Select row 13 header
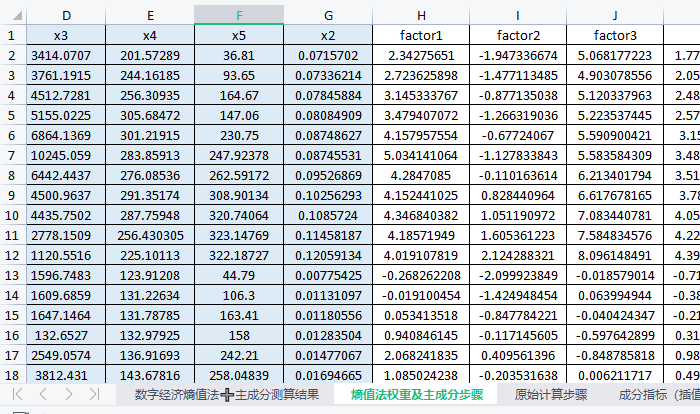 click(x=12, y=276)
